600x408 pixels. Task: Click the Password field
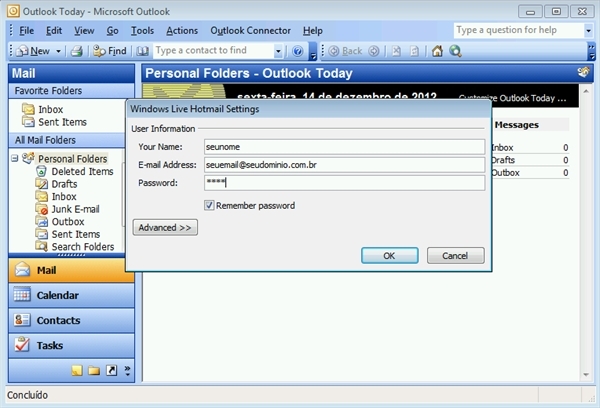coord(344,183)
